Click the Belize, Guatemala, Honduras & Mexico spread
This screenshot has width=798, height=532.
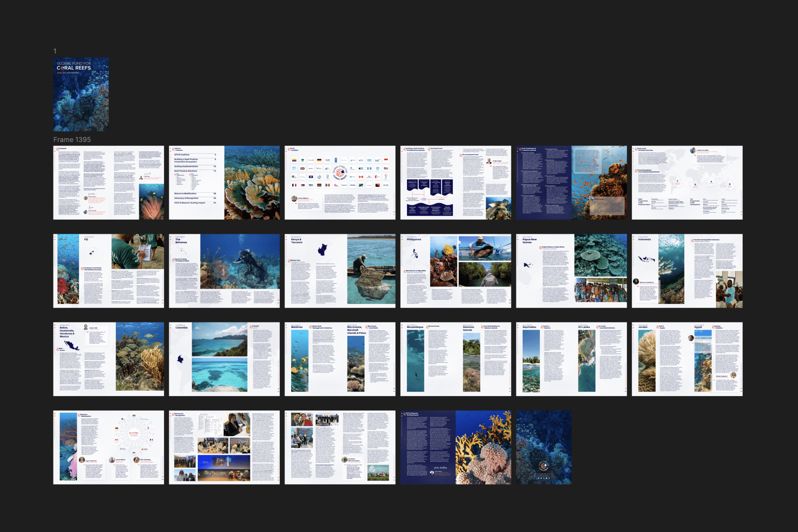coord(108,359)
